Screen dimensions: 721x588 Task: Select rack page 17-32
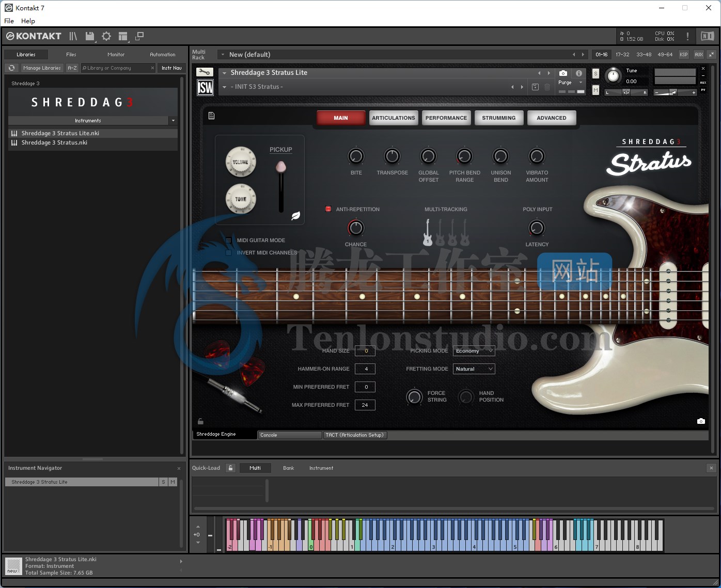[622, 54]
